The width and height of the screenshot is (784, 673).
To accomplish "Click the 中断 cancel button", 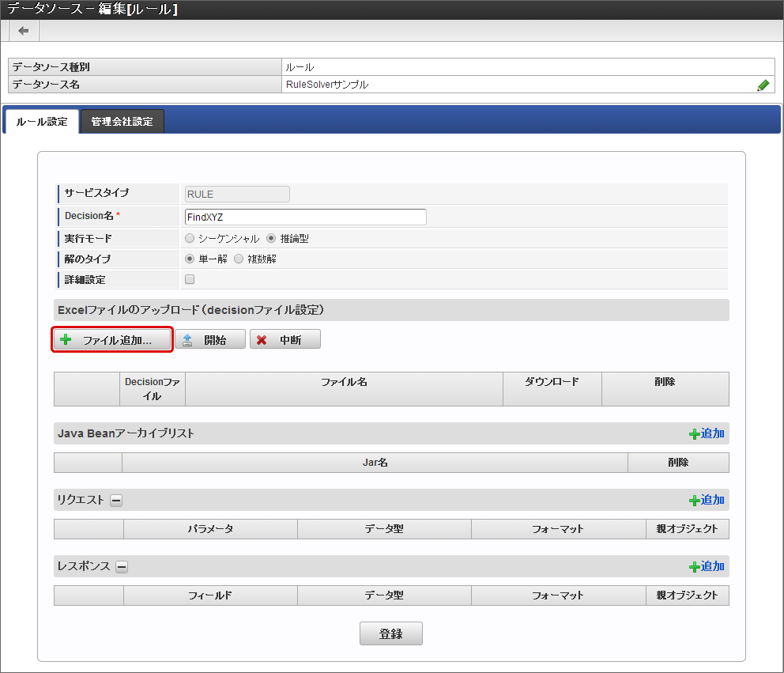I will 285,340.
